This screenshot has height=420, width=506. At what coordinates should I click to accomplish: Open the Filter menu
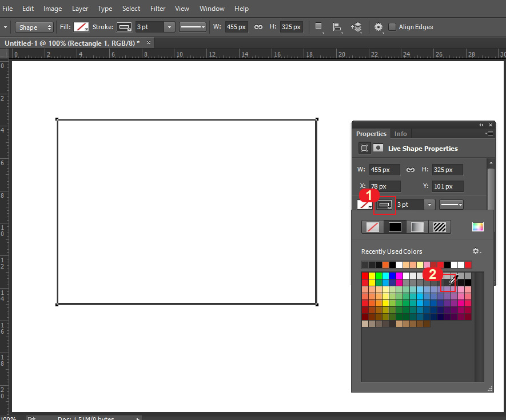coord(158,9)
